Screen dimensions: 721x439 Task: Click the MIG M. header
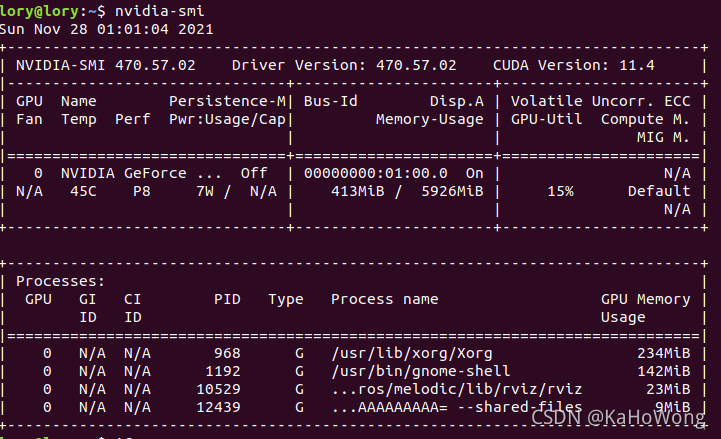pos(663,137)
